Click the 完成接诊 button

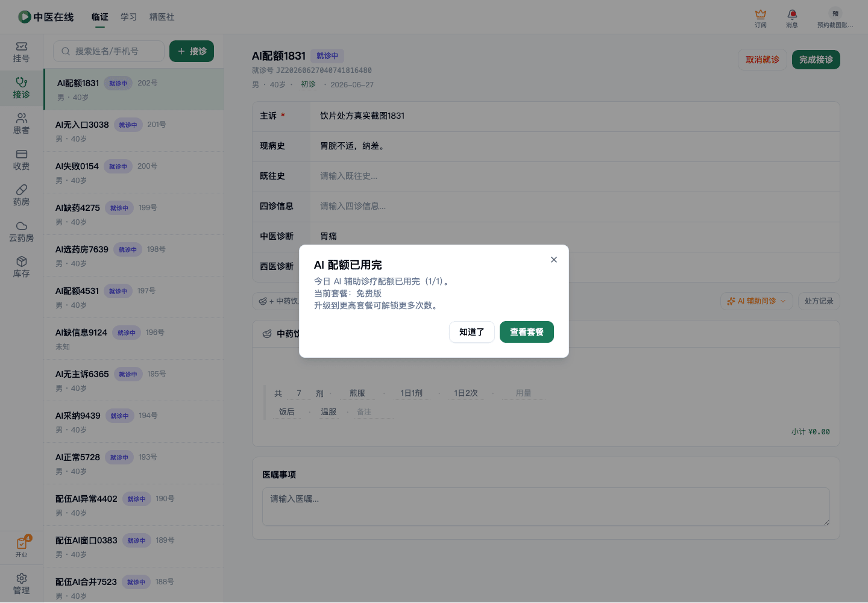click(x=816, y=60)
